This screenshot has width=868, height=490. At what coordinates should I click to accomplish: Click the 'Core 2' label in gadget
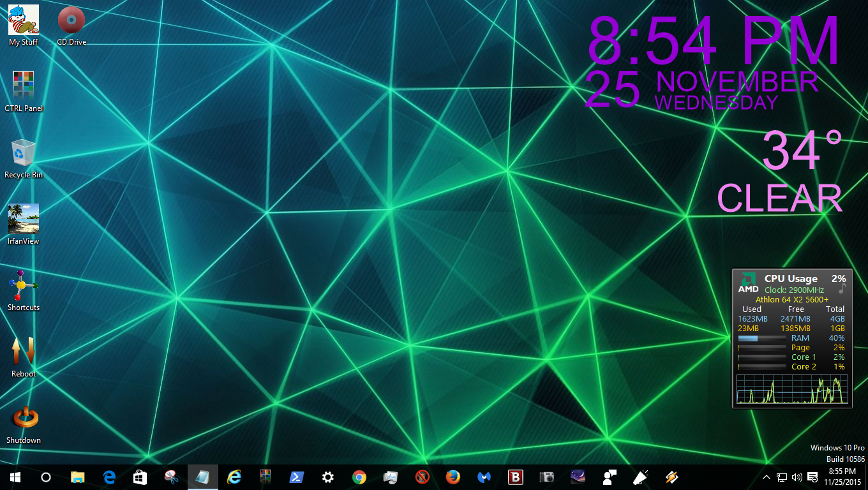coord(804,367)
